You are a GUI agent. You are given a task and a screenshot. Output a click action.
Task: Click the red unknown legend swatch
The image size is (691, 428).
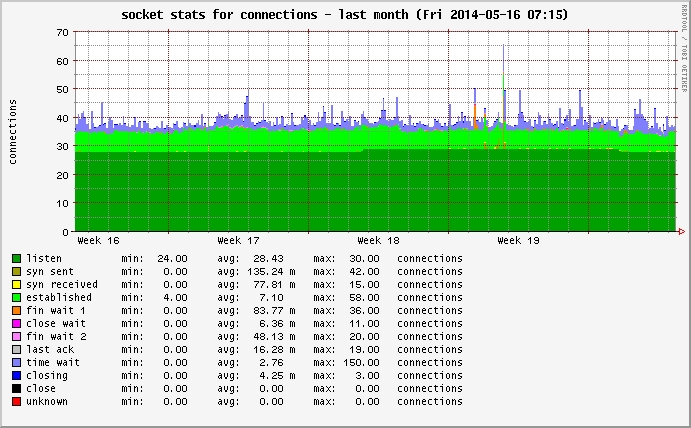tap(16, 401)
